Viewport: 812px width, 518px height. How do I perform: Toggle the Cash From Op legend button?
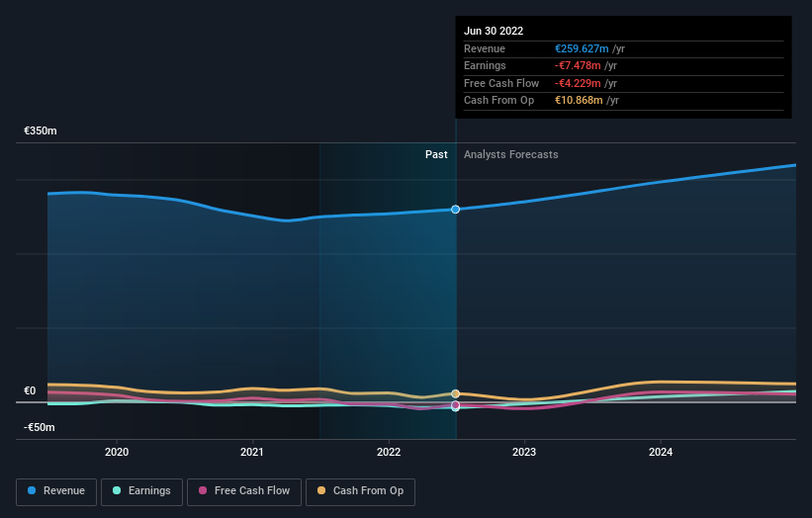(x=360, y=491)
